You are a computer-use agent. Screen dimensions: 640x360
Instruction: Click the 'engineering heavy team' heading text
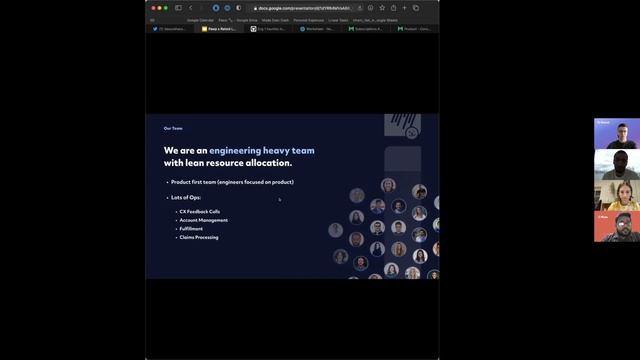pos(262,151)
